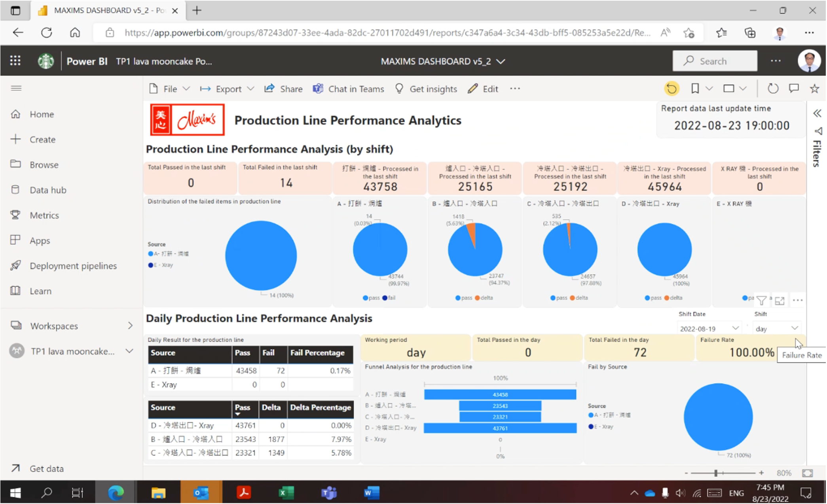Click the Bookmark icon in toolbar
Screen dimensions: 827x504
[x=695, y=89]
